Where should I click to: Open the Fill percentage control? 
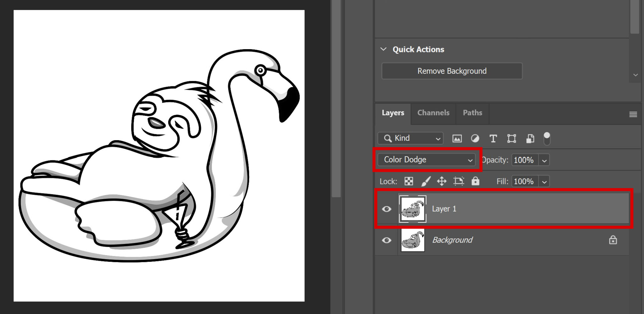click(544, 181)
